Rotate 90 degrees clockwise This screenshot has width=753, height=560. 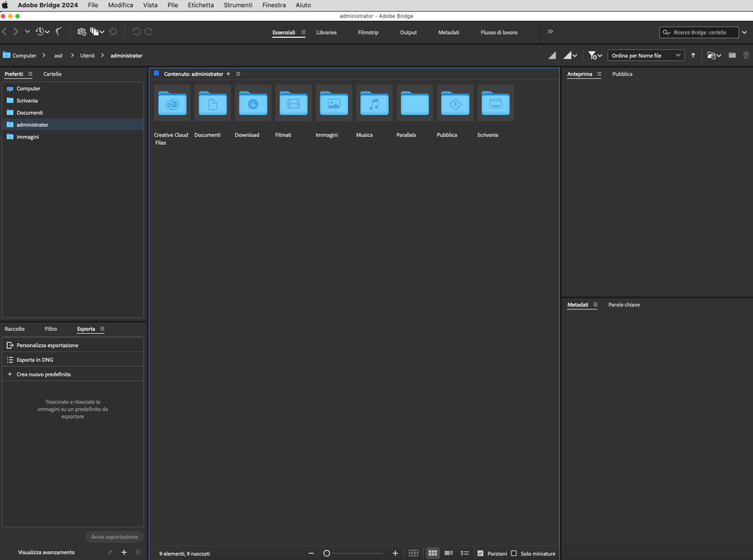point(148,31)
